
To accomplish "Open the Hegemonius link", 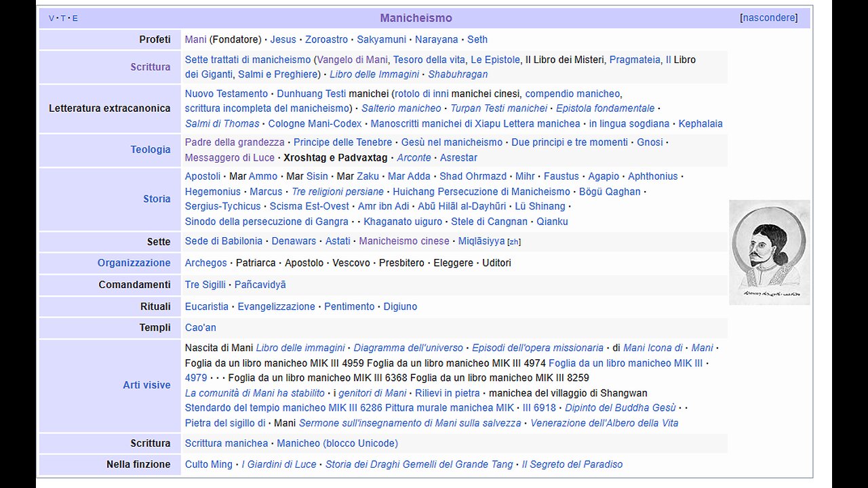I will [213, 192].
